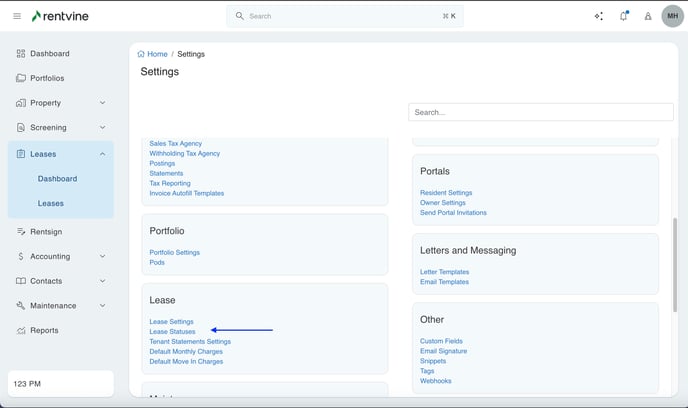Open the Screening sidebar menu item

coord(48,128)
